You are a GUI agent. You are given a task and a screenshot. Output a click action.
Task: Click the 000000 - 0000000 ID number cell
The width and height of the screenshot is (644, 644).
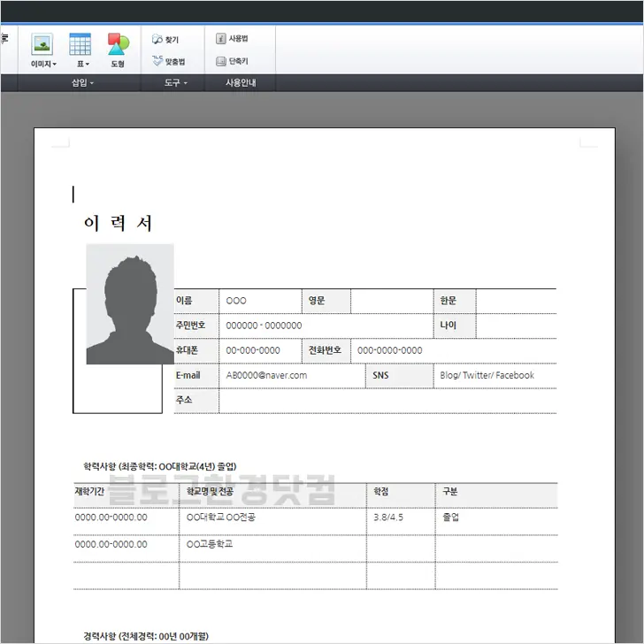(326, 326)
